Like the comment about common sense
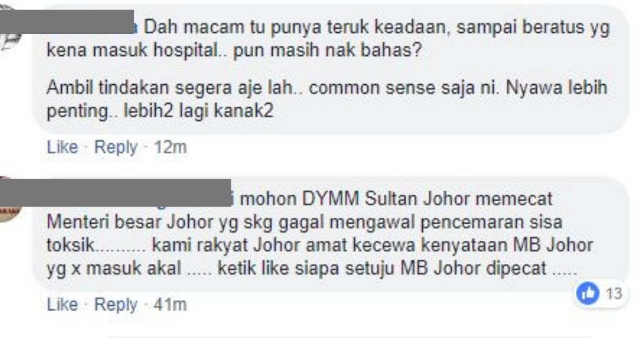 coord(62,147)
